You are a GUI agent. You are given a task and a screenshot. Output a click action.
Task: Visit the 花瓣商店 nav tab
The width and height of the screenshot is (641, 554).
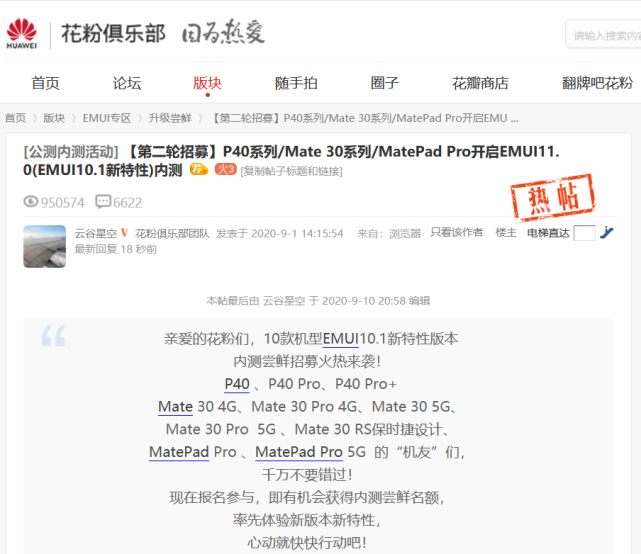click(x=480, y=83)
